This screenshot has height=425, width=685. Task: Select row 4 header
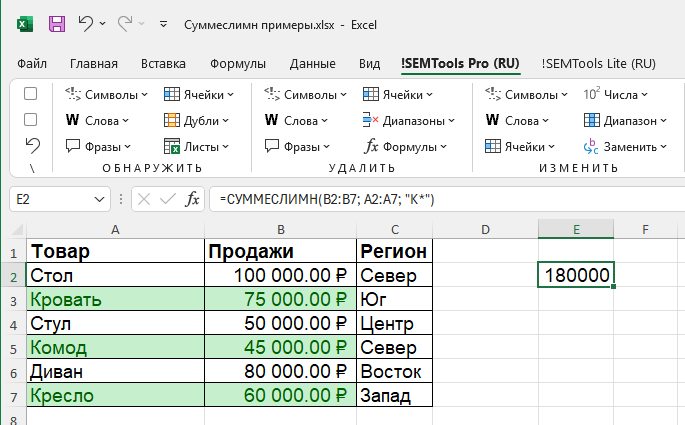point(14,325)
